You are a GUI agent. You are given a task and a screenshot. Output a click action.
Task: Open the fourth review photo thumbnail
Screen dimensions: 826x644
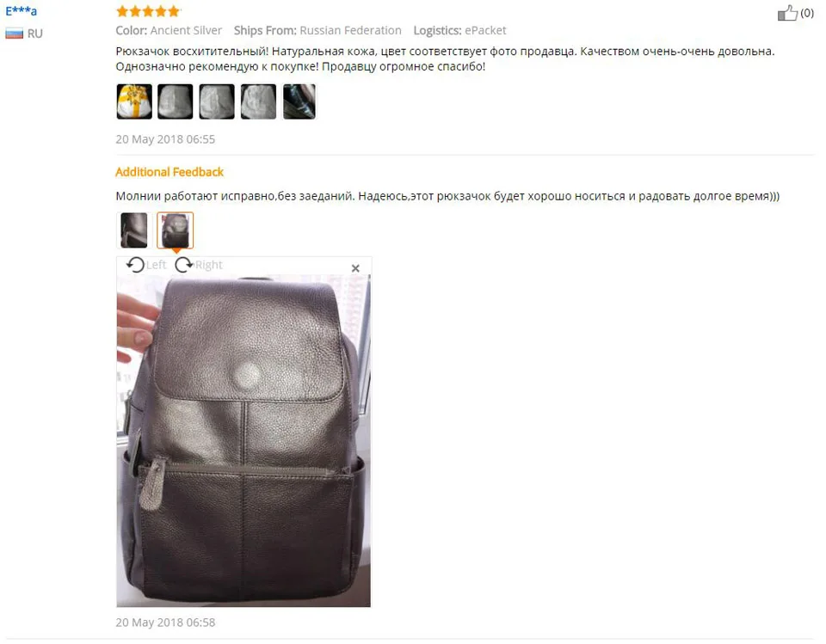258,101
